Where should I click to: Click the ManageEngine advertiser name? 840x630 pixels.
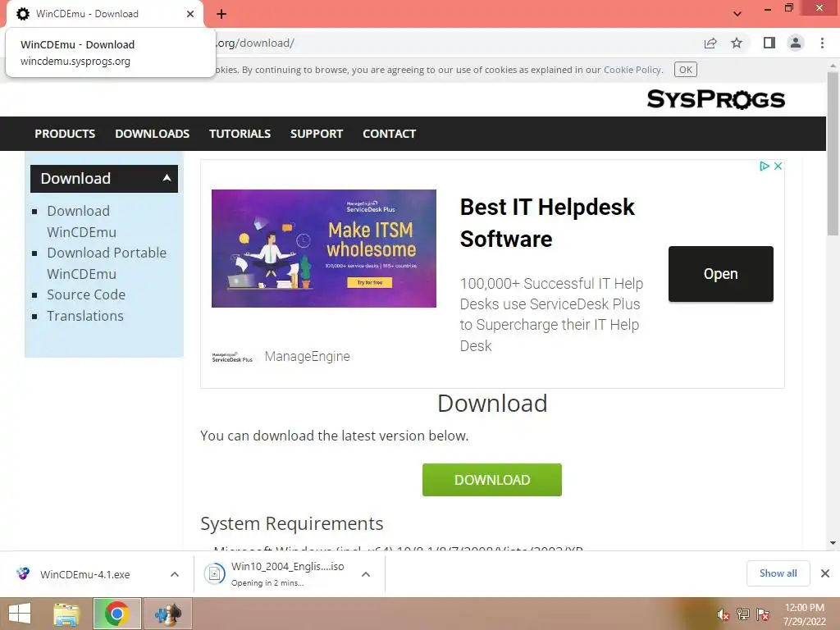point(307,356)
